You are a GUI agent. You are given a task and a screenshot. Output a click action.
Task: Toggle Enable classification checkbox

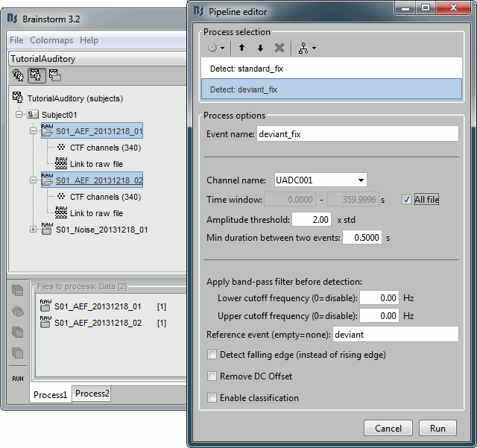click(x=213, y=398)
